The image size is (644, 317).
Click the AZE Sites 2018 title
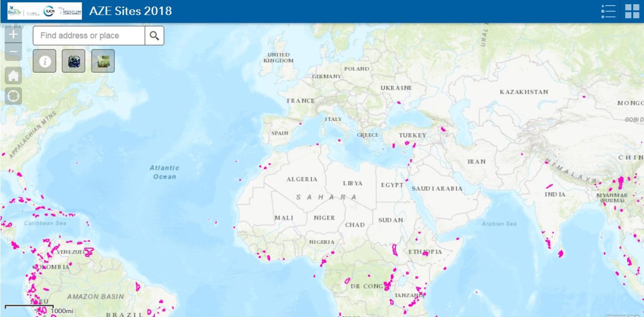pyautogui.click(x=131, y=11)
